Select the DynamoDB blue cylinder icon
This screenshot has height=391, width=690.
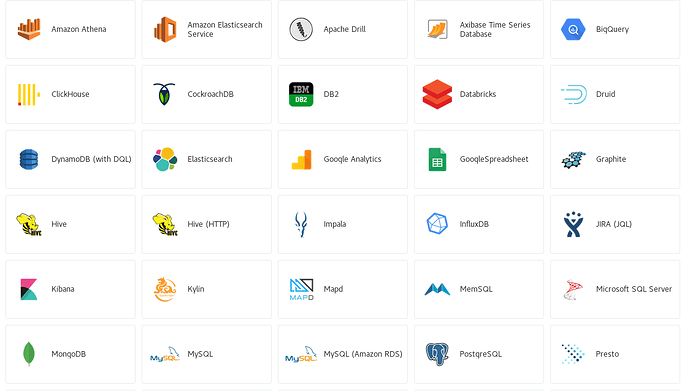point(29,159)
